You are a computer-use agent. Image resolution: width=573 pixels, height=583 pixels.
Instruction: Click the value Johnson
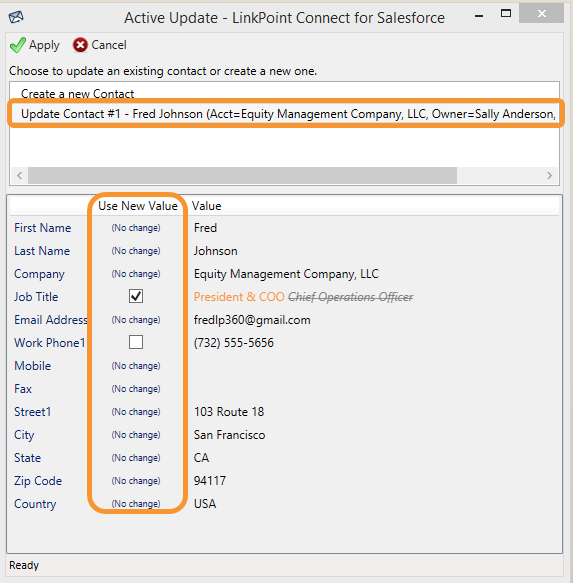(215, 251)
